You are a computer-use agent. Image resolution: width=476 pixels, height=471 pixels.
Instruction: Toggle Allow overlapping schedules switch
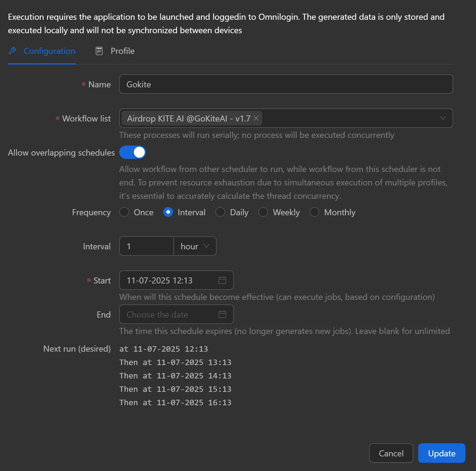pyautogui.click(x=133, y=152)
